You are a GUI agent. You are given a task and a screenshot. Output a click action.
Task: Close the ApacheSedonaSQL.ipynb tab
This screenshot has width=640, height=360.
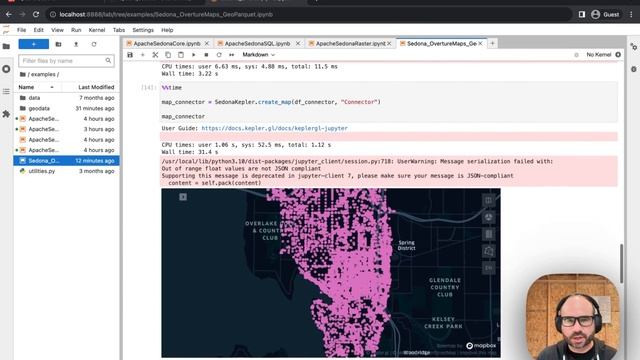tap(298, 43)
